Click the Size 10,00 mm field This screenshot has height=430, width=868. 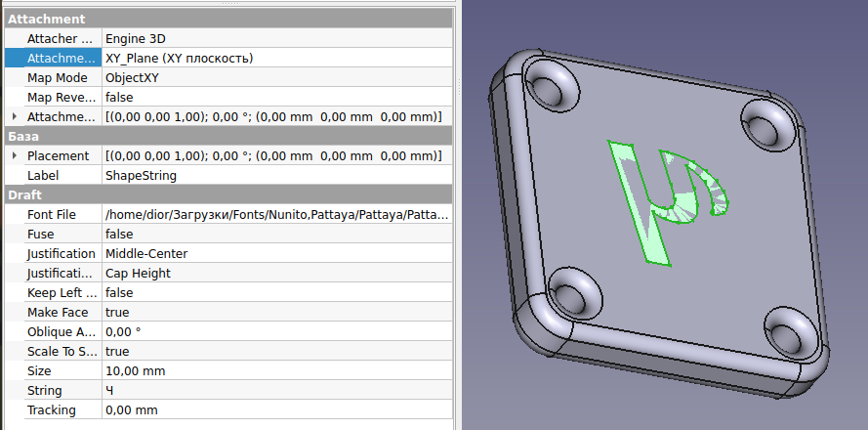[276, 370]
